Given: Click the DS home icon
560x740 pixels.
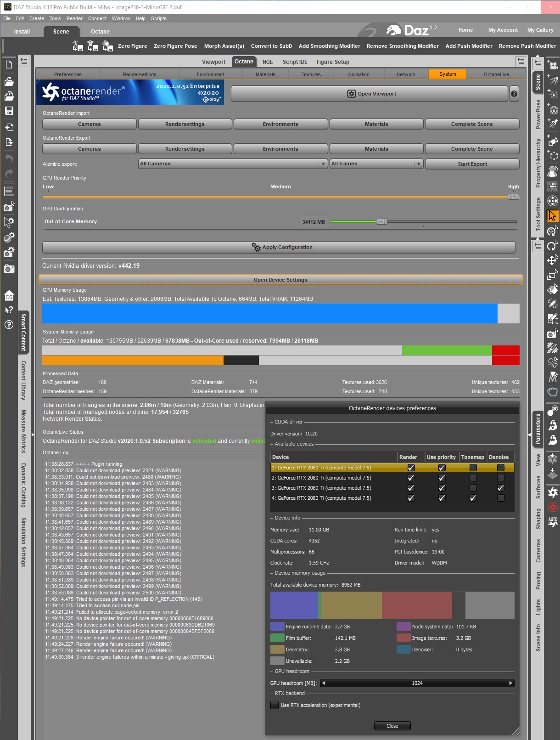Looking at the screenshot, I should tap(9, 295).
